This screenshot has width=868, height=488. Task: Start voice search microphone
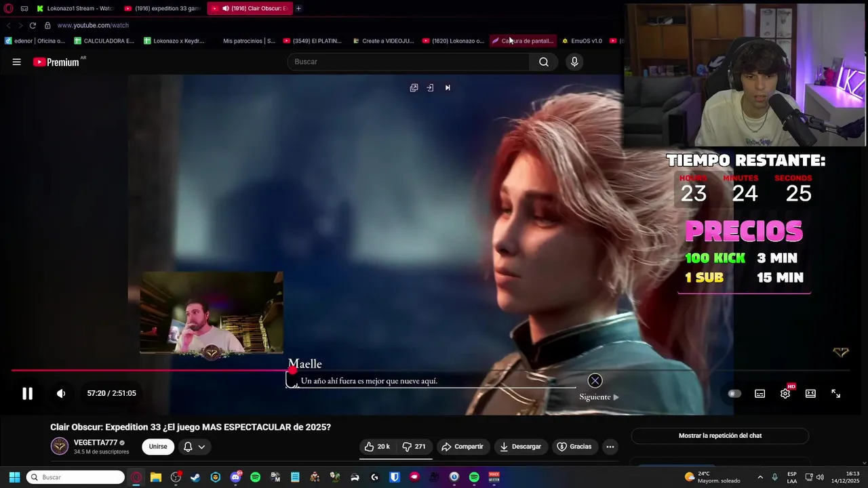(x=574, y=62)
